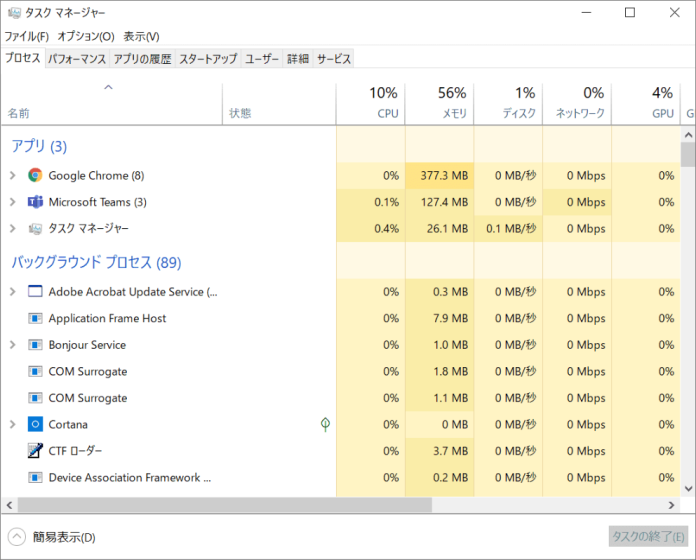Expand the Bonjour Service entry
Image resolution: width=696 pixels, height=560 pixels.
[x=12, y=345]
